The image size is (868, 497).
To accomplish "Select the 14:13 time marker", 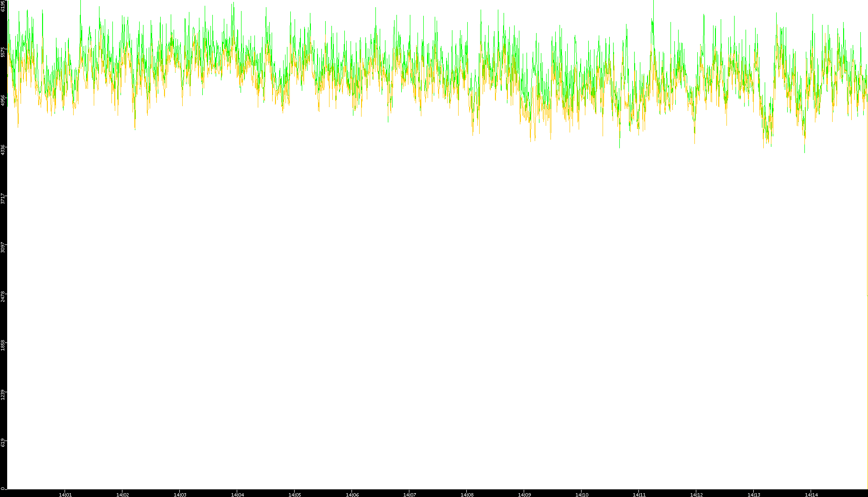I will click(754, 495).
